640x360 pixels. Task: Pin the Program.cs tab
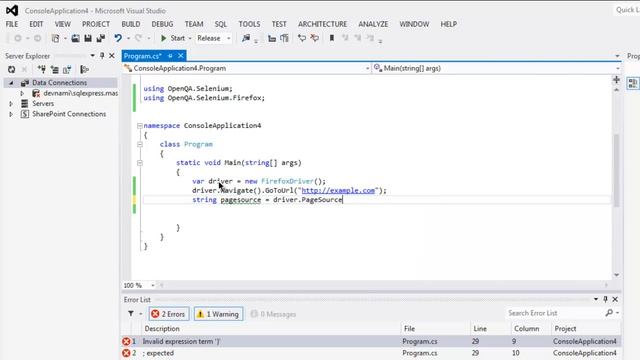(x=170, y=56)
